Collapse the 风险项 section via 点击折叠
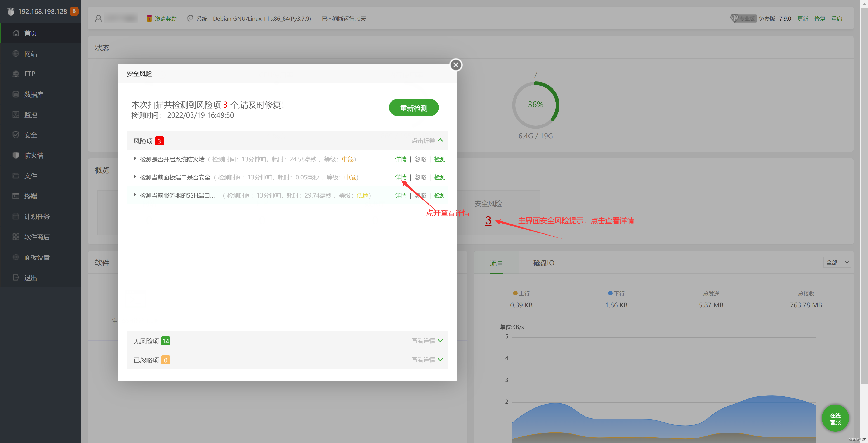This screenshot has width=868, height=443. pos(427,140)
